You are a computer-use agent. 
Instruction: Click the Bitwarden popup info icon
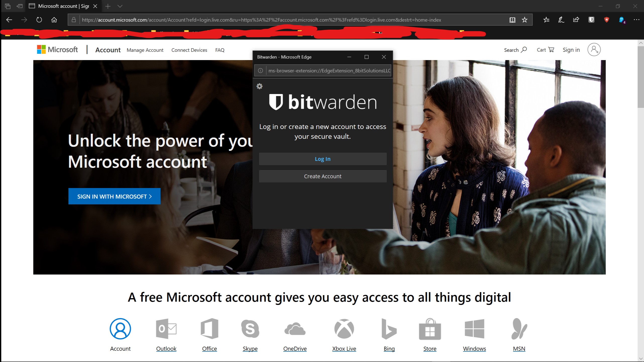coord(260,71)
